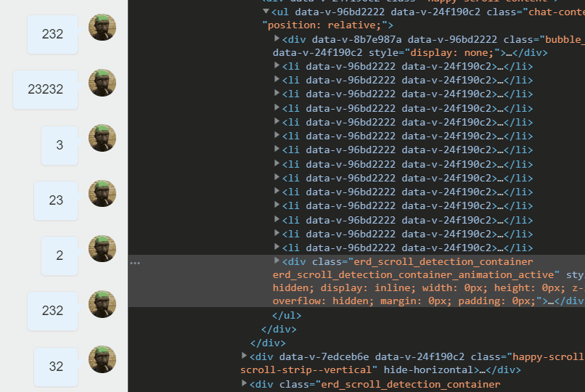
Task: Expand the last erd_scroll_detection_container div
Action: click(244, 383)
